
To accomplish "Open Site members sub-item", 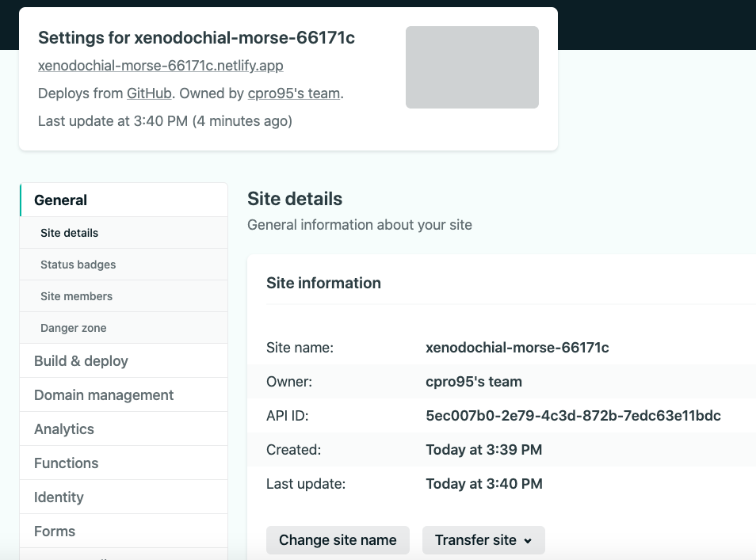I will [124, 296].
